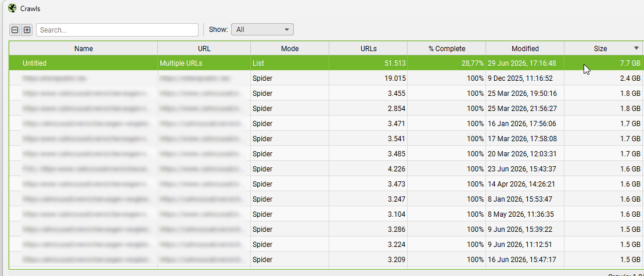Click the 16 Jan 2026, 17:56:06 date
The width and height of the screenshot is (644, 276).
[521, 124]
